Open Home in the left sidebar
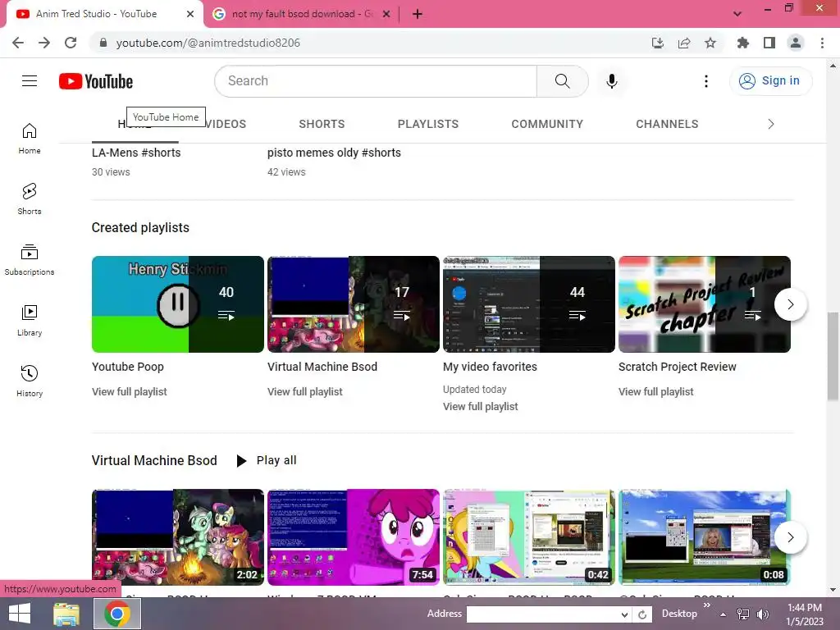The width and height of the screenshot is (840, 630). click(x=30, y=139)
